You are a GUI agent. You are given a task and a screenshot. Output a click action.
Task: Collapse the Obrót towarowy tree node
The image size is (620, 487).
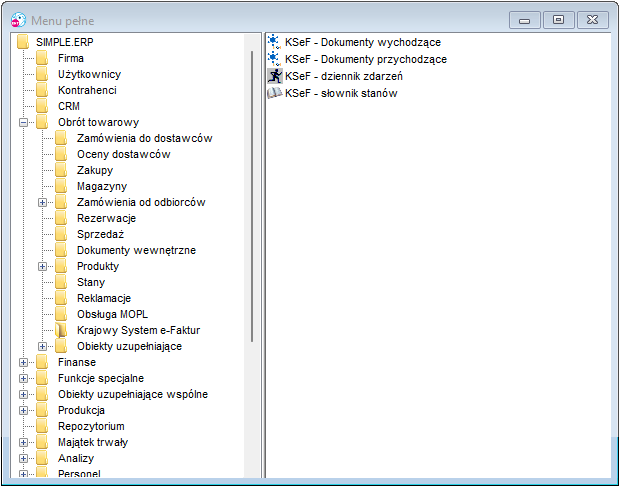(x=23, y=123)
